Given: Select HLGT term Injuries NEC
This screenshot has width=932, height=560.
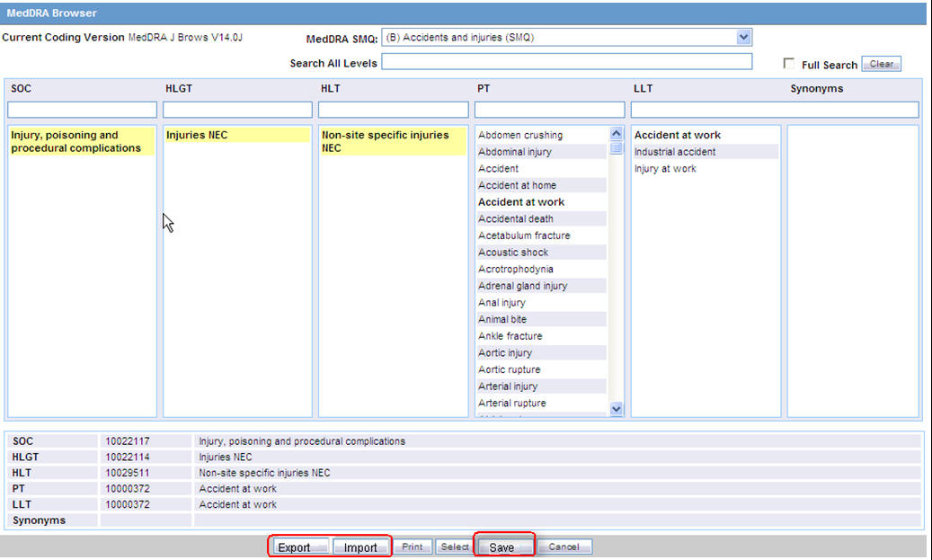Looking at the screenshot, I should click(x=237, y=135).
